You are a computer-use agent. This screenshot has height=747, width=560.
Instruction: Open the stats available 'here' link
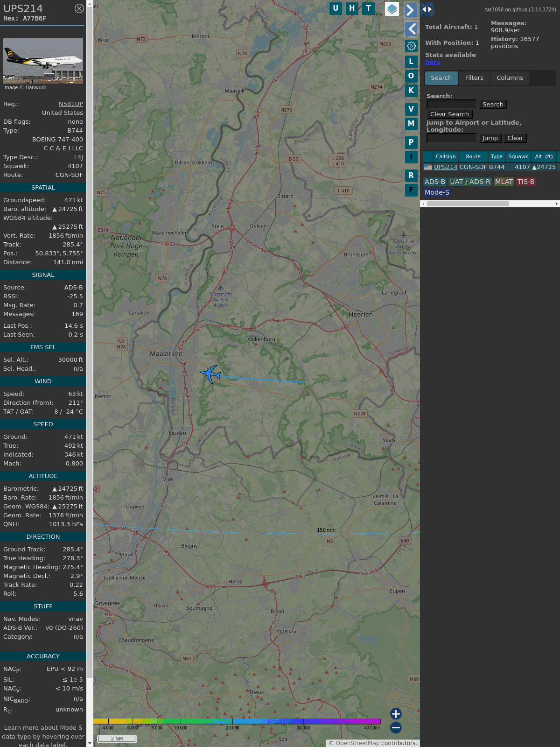(433, 62)
